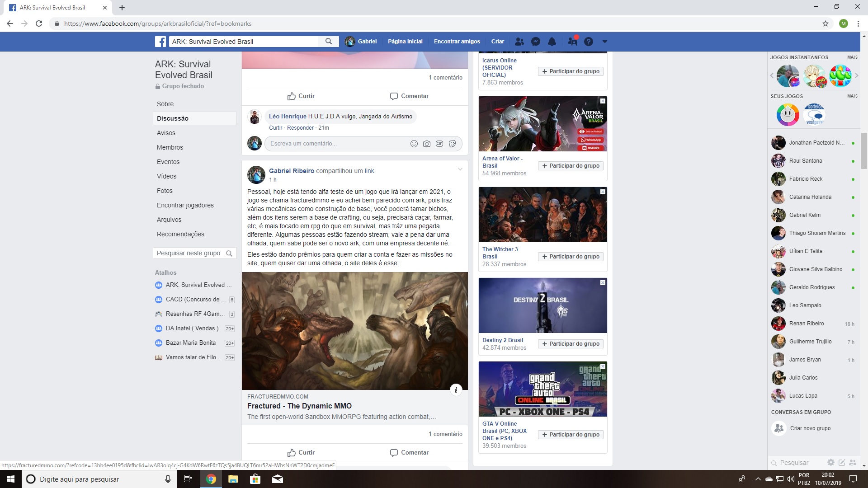Attach a photo with the camera icon

click(x=426, y=144)
